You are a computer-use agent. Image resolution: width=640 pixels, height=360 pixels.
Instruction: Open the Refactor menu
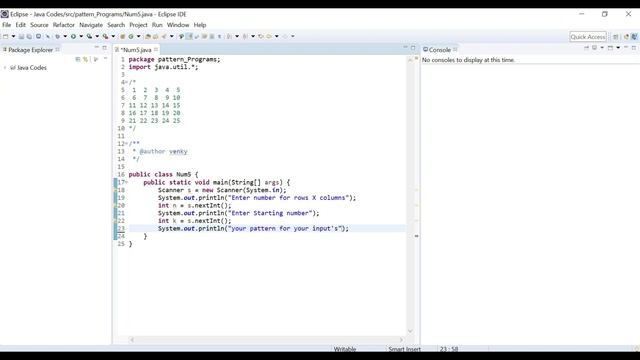pyautogui.click(x=64, y=25)
